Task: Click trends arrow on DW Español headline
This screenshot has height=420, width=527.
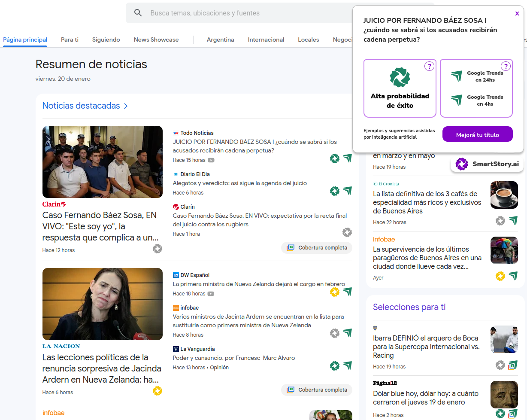Action: 348,292
